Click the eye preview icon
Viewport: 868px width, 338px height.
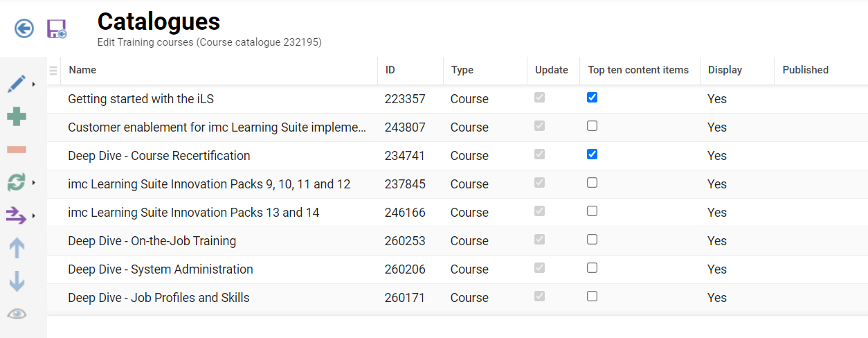click(17, 314)
